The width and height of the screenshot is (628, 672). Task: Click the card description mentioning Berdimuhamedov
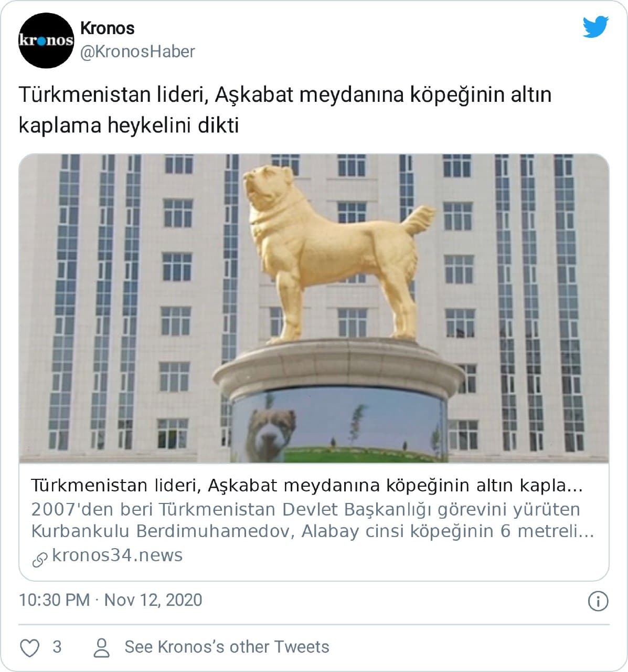(x=312, y=520)
